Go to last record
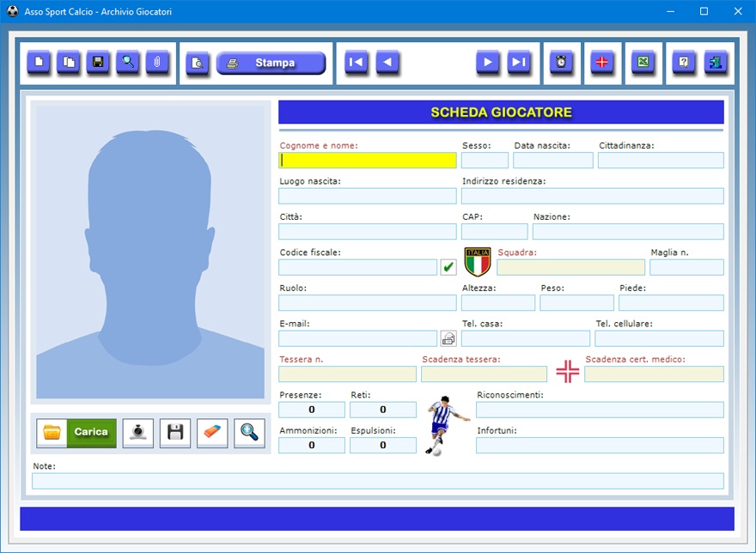The image size is (756, 553). pyautogui.click(x=518, y=62)
